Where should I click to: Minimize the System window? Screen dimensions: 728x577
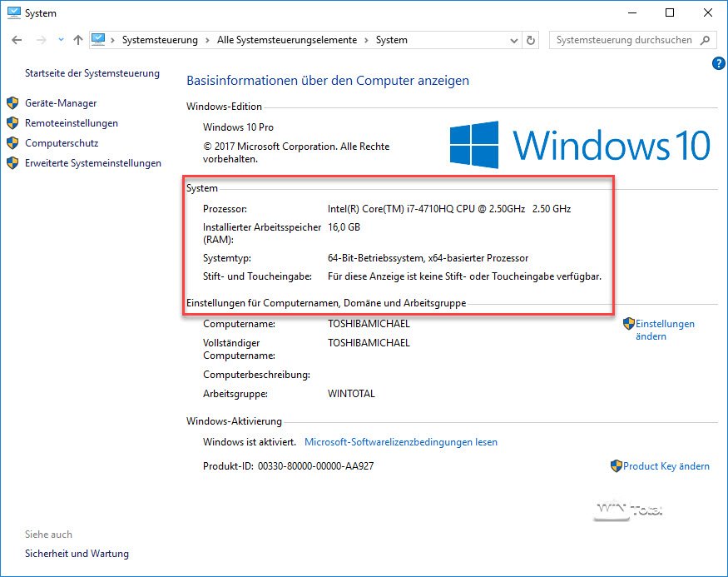[631, 12]
